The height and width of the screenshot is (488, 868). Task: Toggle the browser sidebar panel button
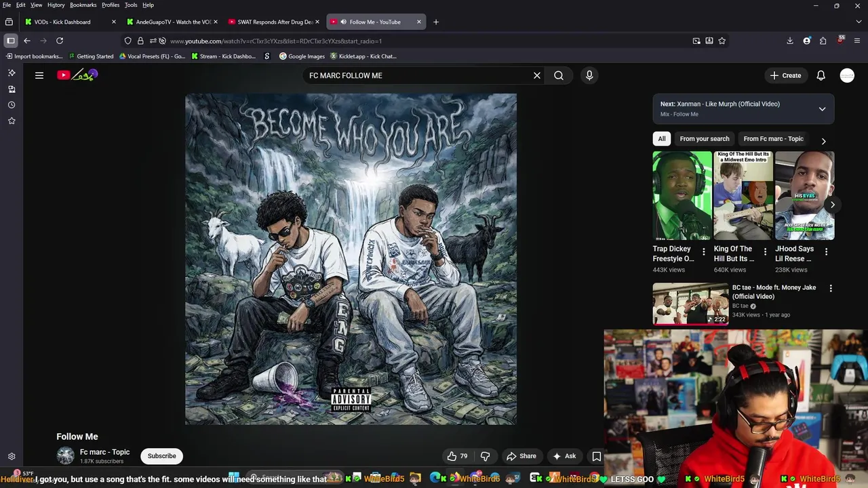coord(11,41)
